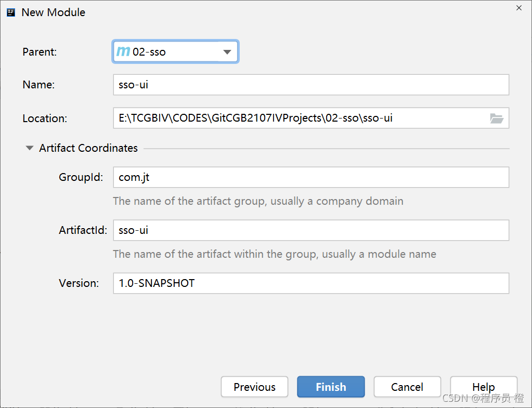
Task: Close the New Module window
Action: [x=519, y=8]
